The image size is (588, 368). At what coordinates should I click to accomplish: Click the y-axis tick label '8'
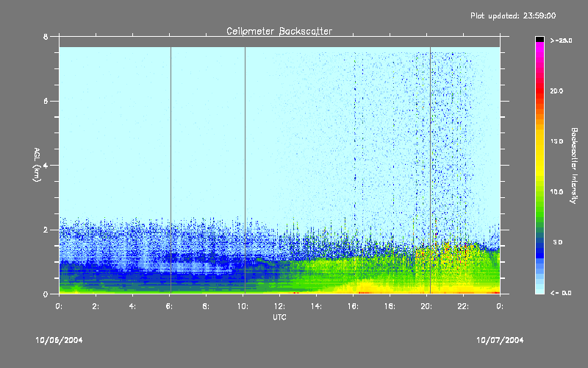[x=46, y=37]
